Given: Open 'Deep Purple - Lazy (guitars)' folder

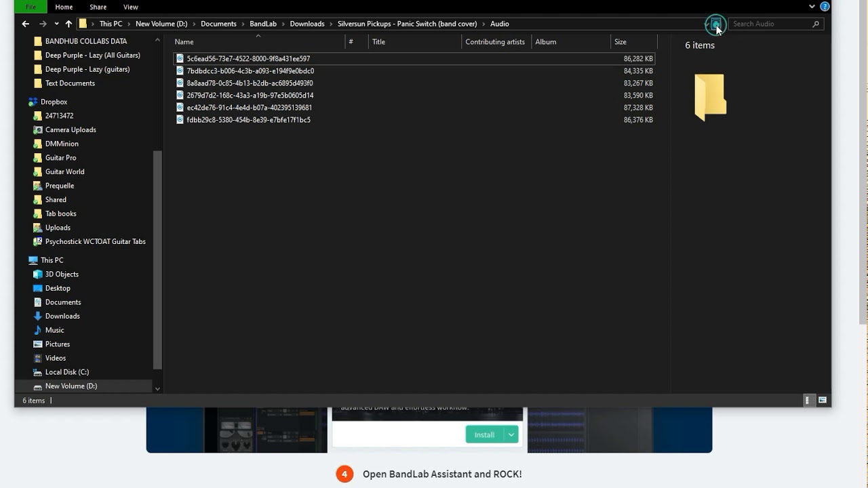Looking at the screenshot, I should tap(87, 69).
